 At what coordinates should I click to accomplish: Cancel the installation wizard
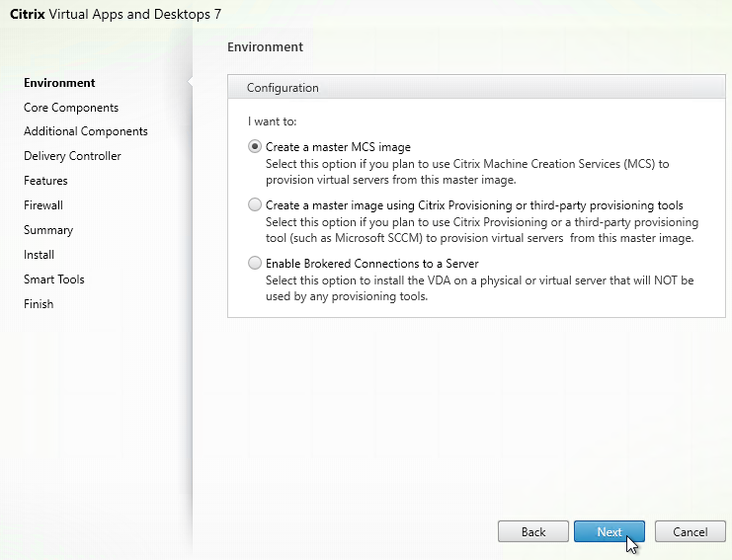tap(690, 531)
